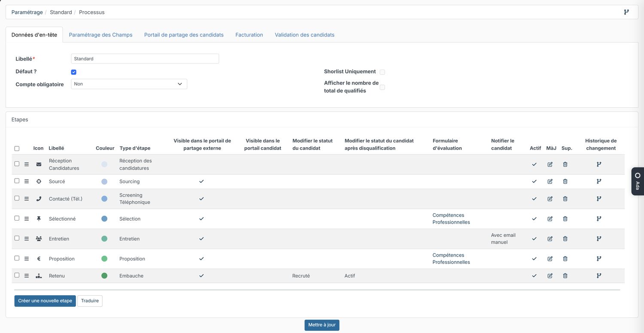Image resolution: width=644 pixels, height=333 pixels.
Task: Open Compte obligatoire dropdown
Action: pyautogui.click(x=129, y=84)
